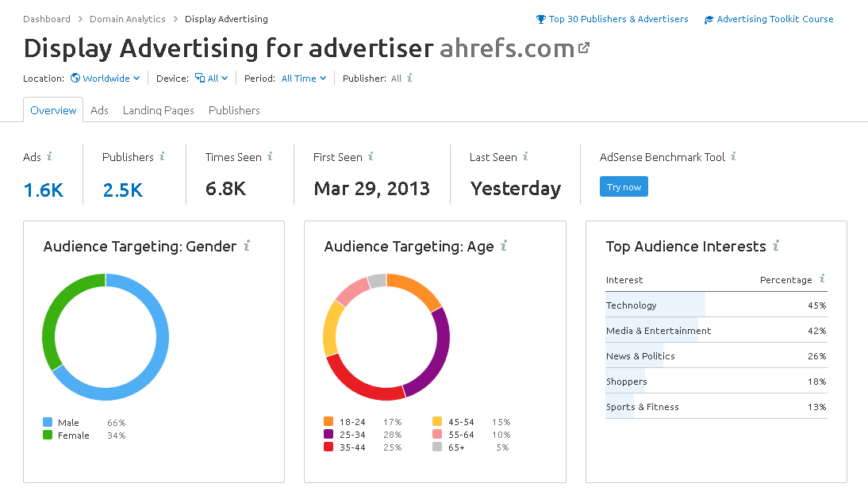Image resolution: width=868 pixels, height=495 pixels.
Task: Click the trophy icon before Top 30 Publishers & Advertisers
Action: point(541,18)
